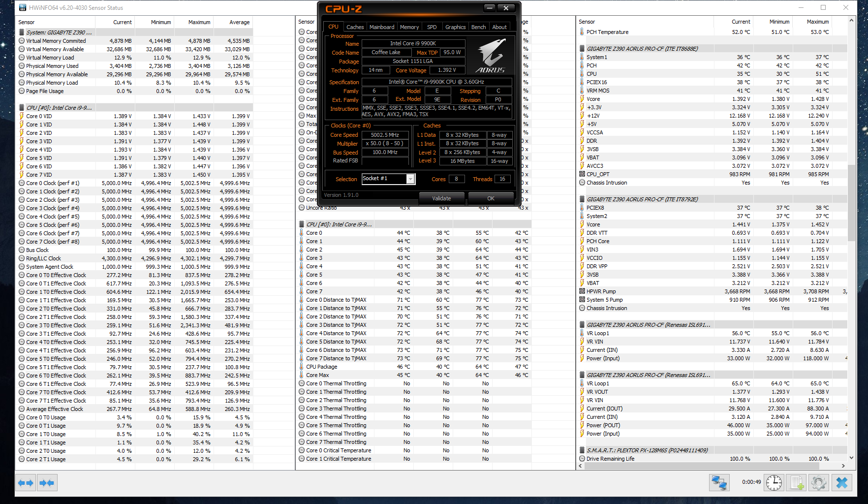The height and width of the screenshot is (504, 868).
Task: Select the Core 7 Distance to TjMAX row
Action: tap(413, 358)
